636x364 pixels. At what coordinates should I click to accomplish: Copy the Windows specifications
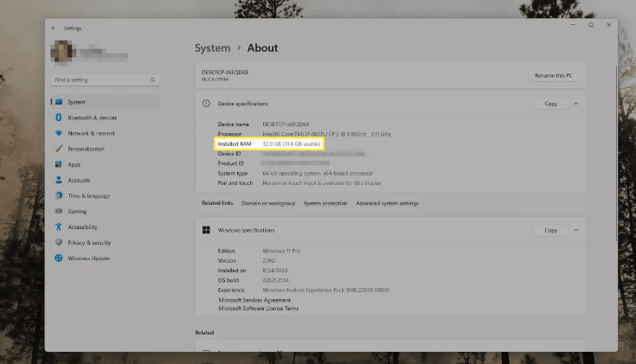550,231
